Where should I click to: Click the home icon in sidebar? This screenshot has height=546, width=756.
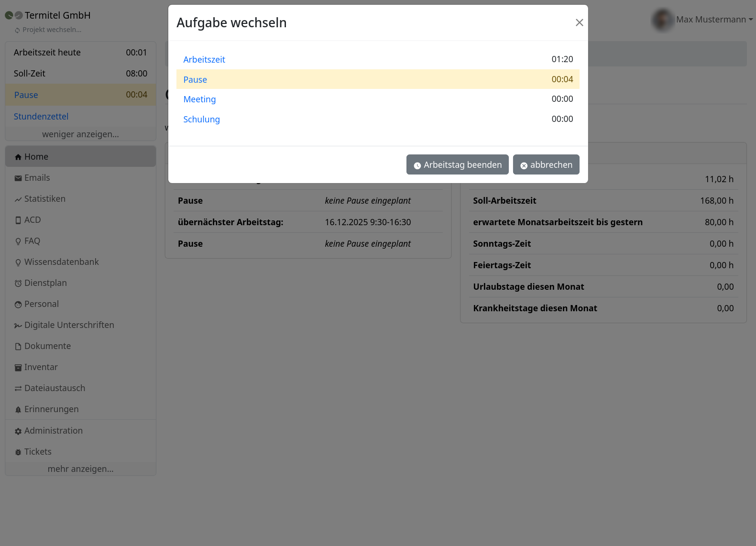coord(18,157)
